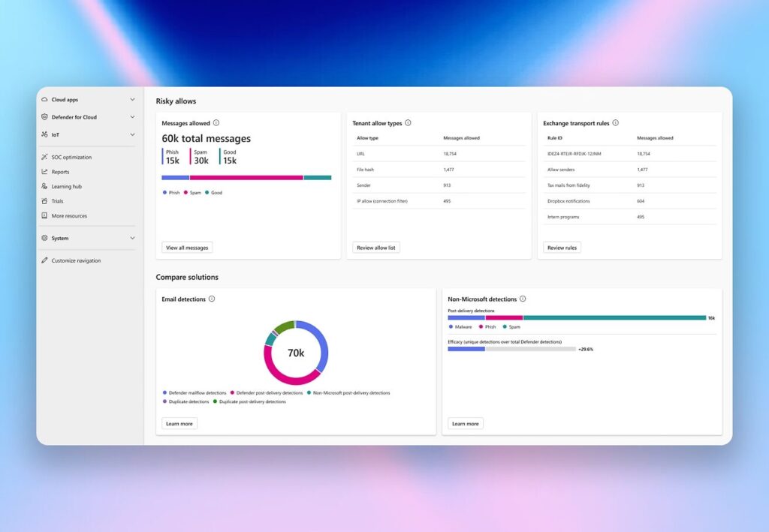Click the View all messages button
769x532 pixels.
pos(186,247)
